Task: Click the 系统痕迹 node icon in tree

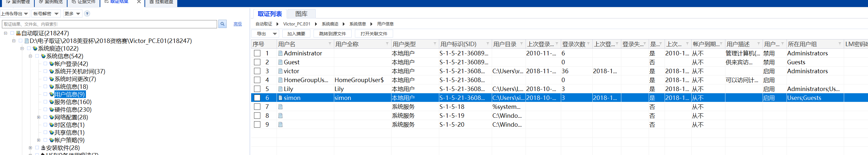Action: point(35,48)
